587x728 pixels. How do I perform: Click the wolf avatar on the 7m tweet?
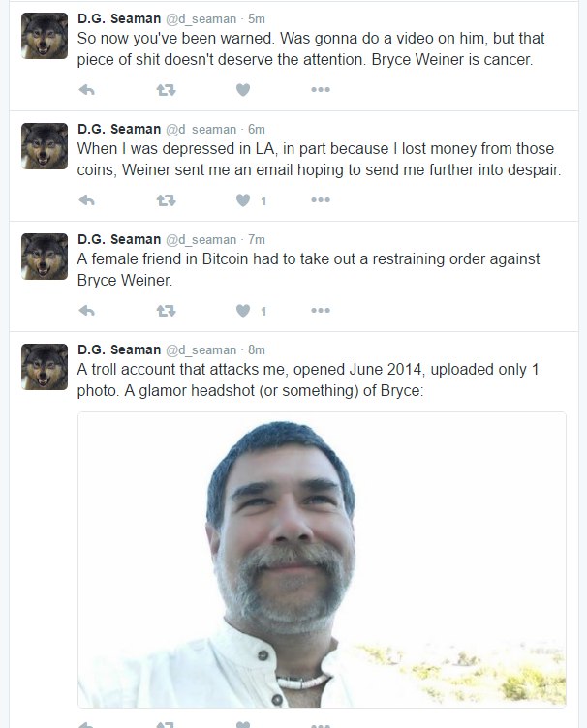pyautogui.click(x=45, y=257)
